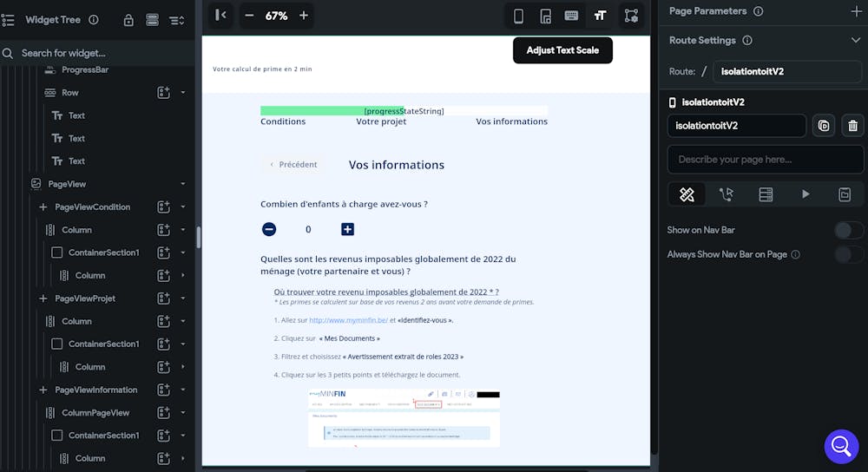Expand the PageViewCondition plus toggle
Viewport: 868px width, 472px height.
[x=43, y=207]
